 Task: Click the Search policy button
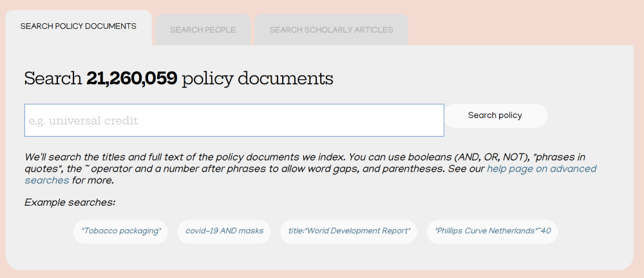pyautogui.click(x=495, y=115)
